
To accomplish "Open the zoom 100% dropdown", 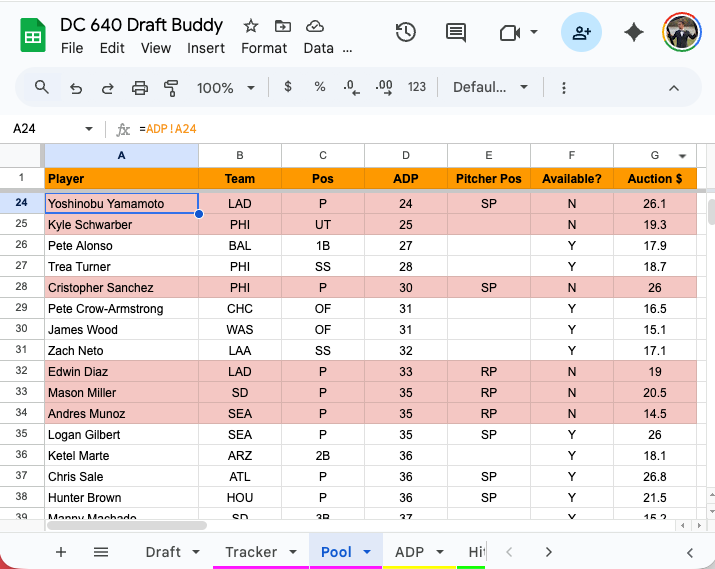I will pos(225,88).
